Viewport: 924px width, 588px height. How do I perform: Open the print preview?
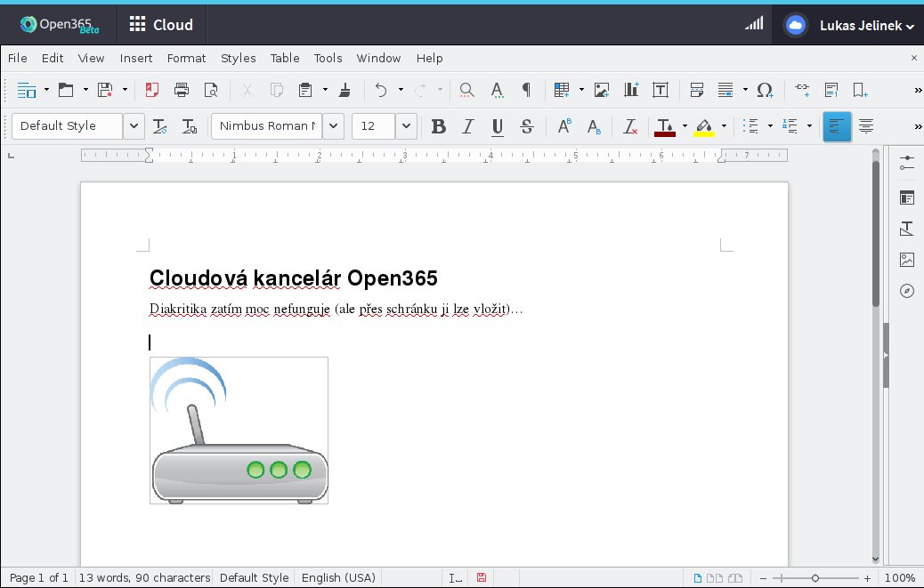[x=211, y=90]
